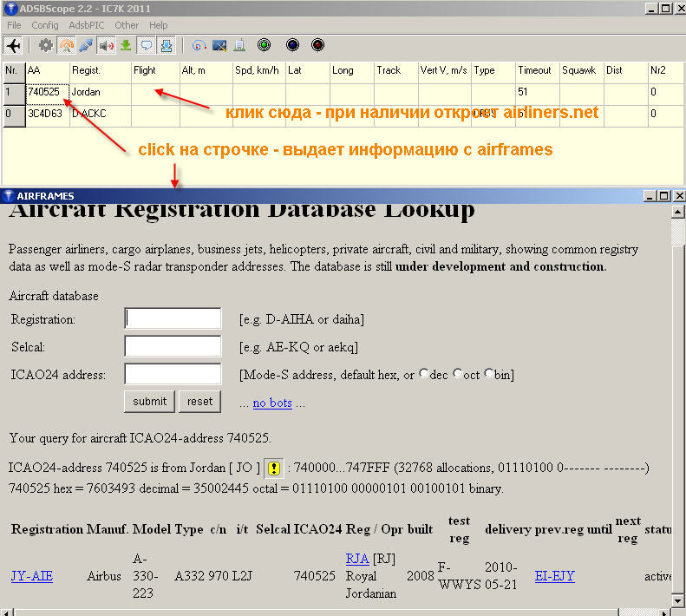The image size is (686, 616).
Task: Click the green round indicator
Action: 264,44
